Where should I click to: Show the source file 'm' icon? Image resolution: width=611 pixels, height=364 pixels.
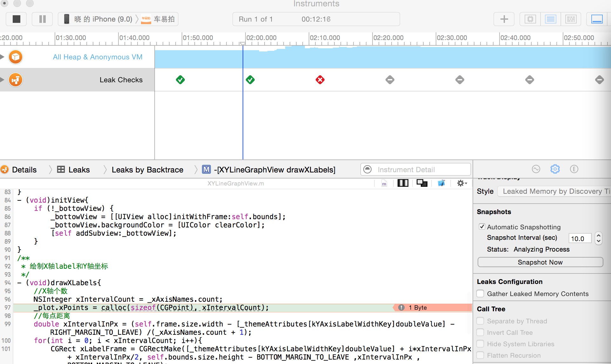coord(384,183)
